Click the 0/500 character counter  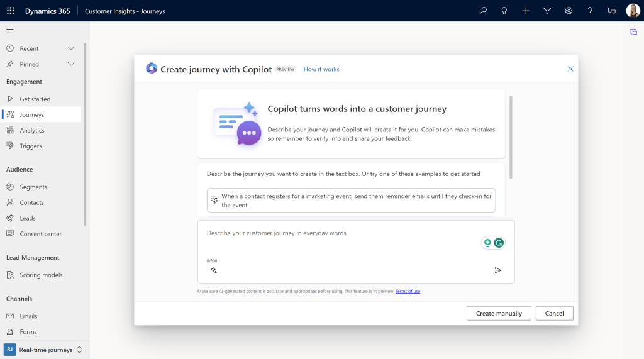[212, 260]
